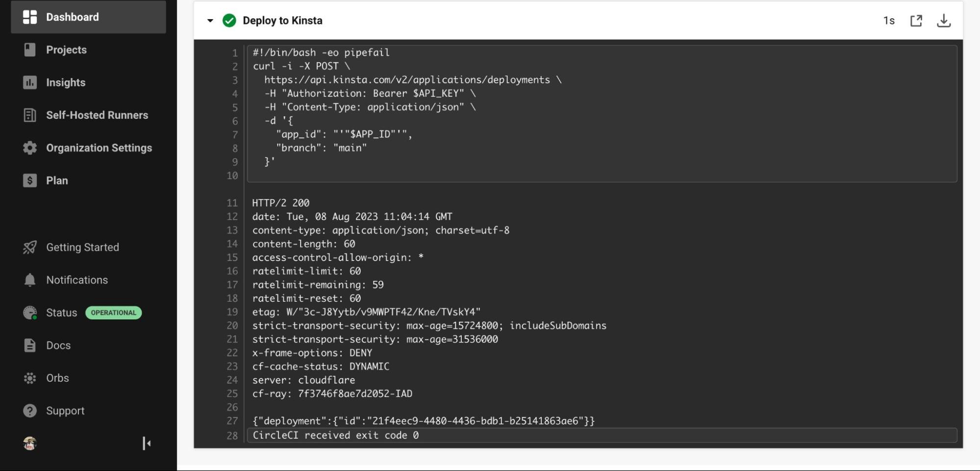980x471 pixels.
Task: Click the Orbs icon in sidebar
Action: [x=30, y=378]
